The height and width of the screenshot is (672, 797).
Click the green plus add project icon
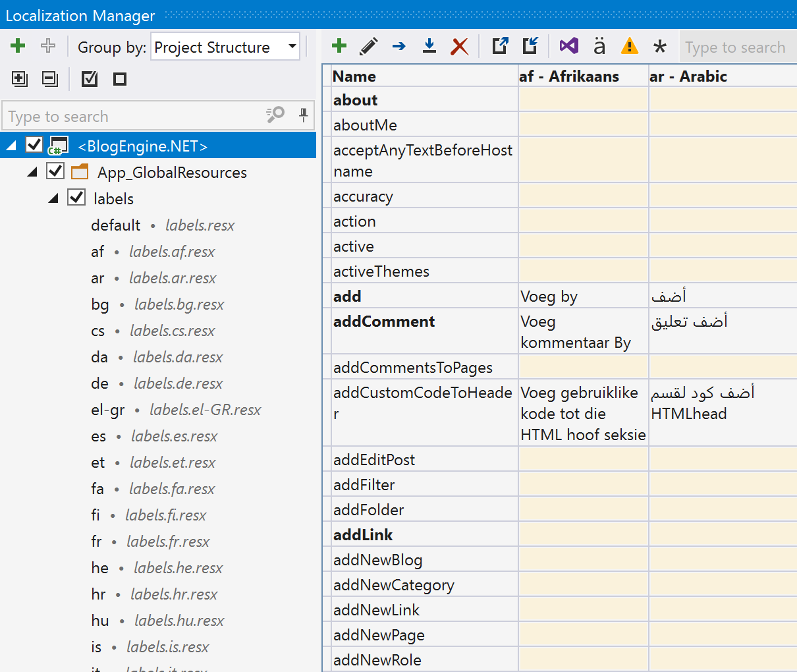(18, 46)
